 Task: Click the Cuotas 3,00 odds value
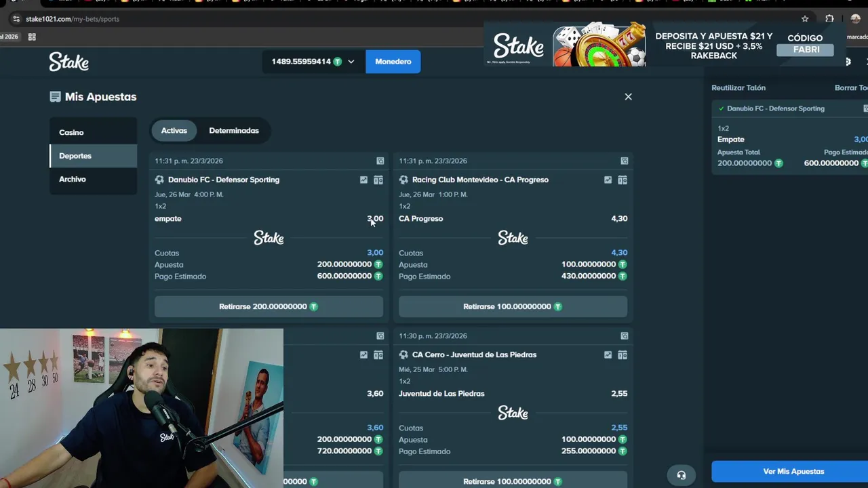[x=375, y=253]
